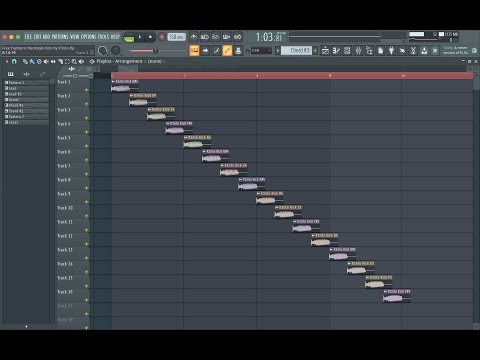This screenshot has width=480, height=360.
Task: Mute Track 1 via its green toggle
Action: 87,90
